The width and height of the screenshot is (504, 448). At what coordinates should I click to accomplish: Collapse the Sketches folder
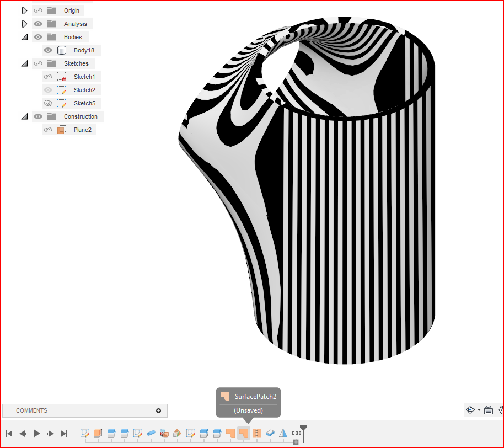(x=24, y=63)
